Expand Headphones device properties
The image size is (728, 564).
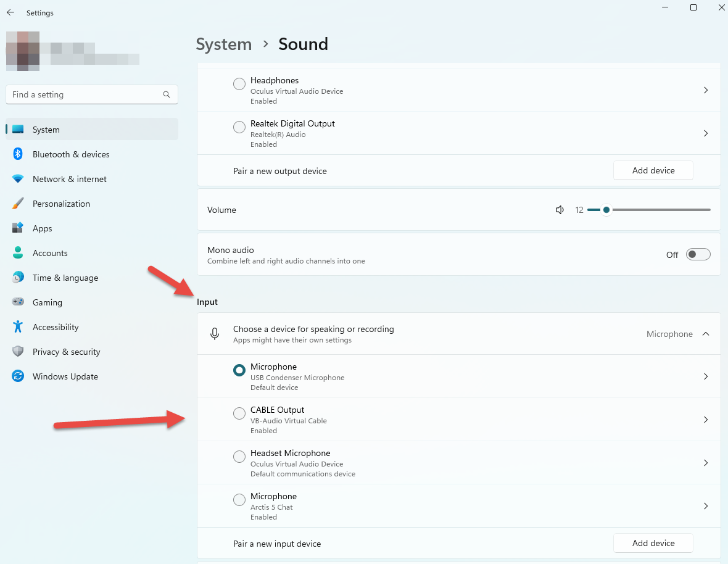(x=705, y=90)
